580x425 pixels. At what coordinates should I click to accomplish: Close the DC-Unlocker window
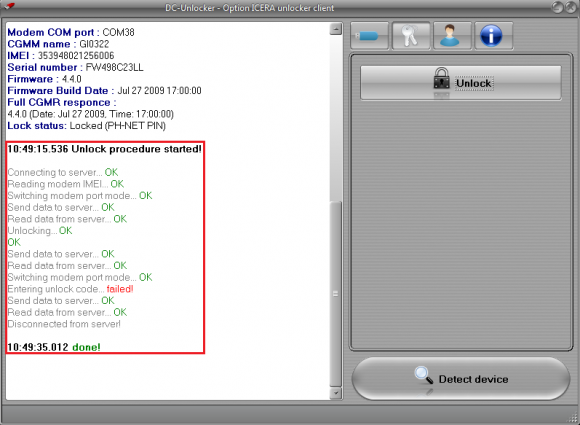pos(570,7)
